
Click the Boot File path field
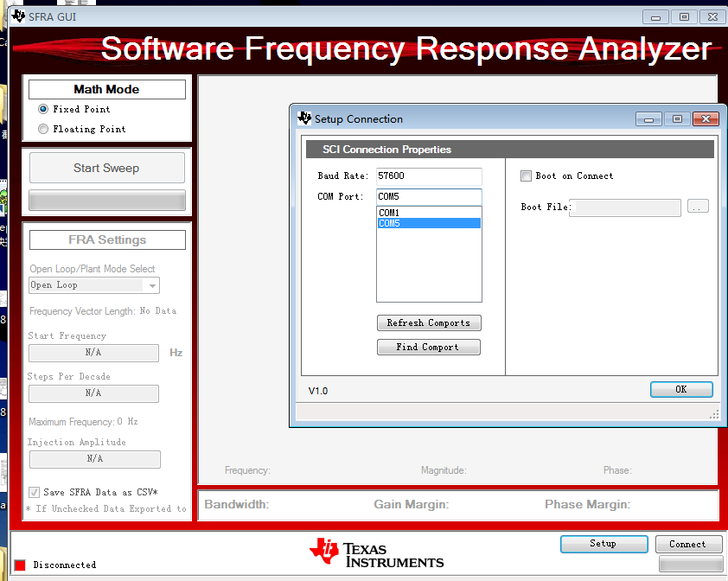point(625,207)
